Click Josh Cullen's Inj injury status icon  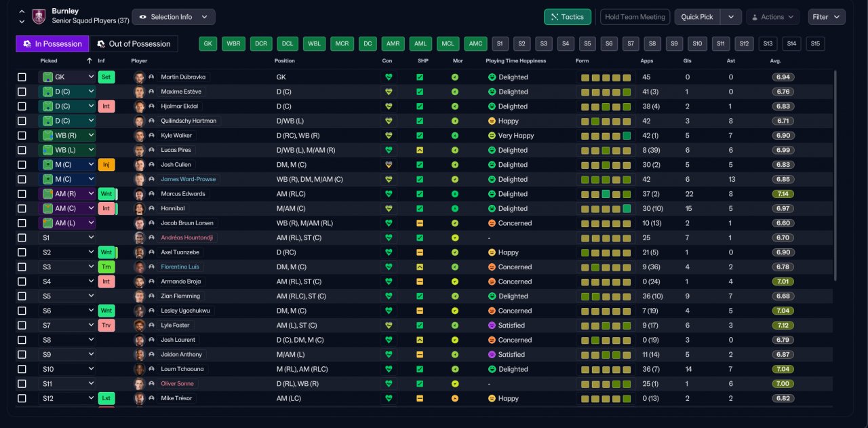(106, 165)
